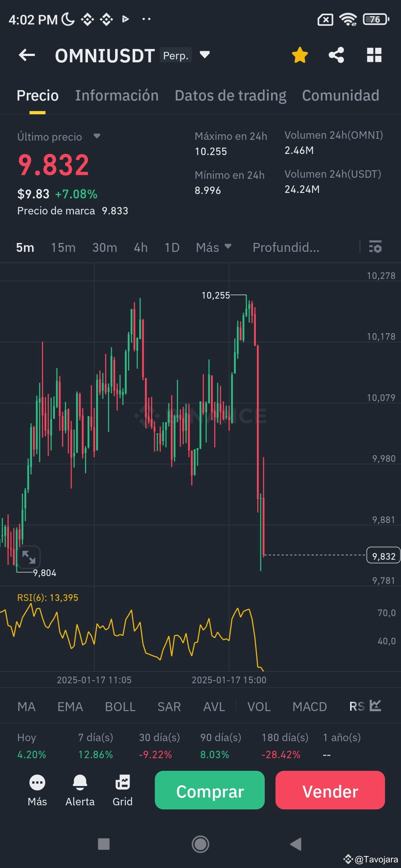Screen dimensions: 401x868
Task: Tap the green Comprar button
Action: 210,790
